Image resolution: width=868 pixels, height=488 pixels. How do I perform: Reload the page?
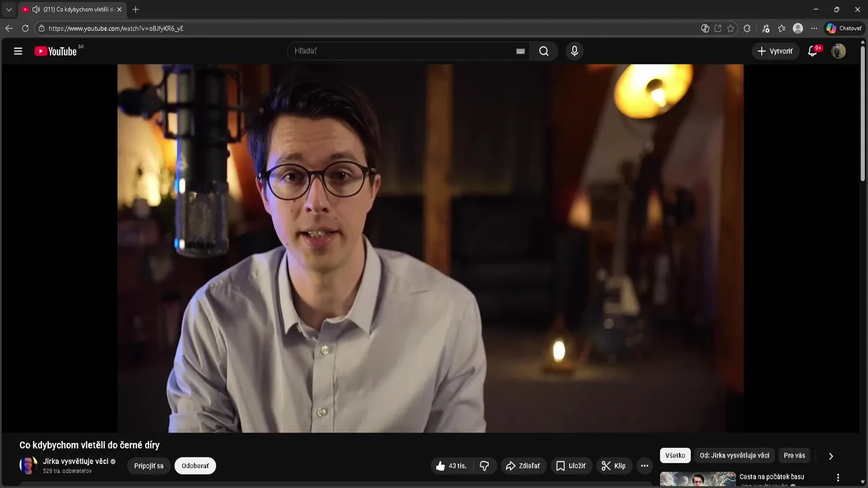25,28
